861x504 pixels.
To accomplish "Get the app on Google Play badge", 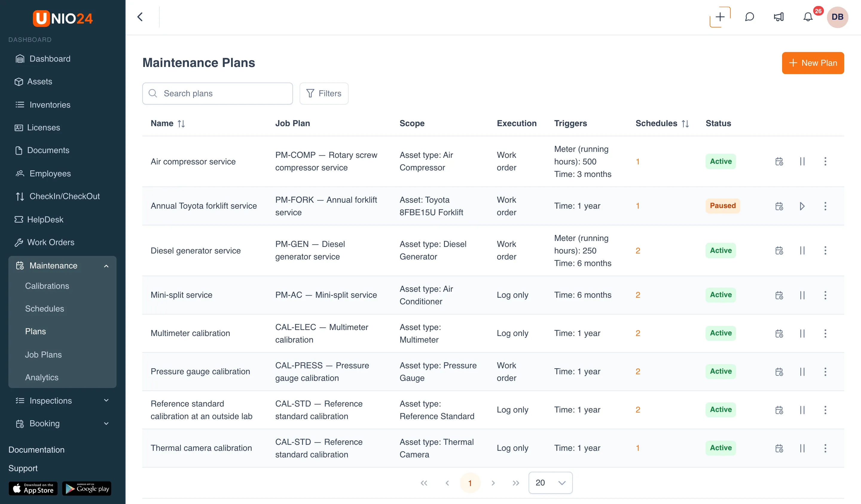I will pyautogui.click(x=87, y=488).
